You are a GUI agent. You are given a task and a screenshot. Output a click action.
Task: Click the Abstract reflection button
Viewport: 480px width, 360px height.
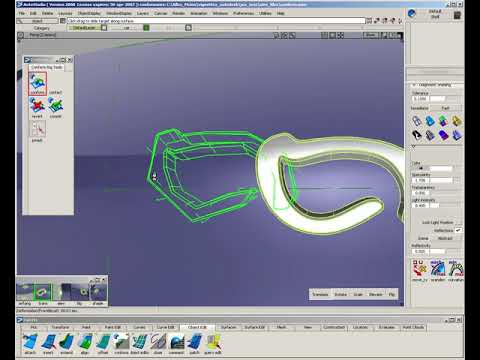pos(445,238)
